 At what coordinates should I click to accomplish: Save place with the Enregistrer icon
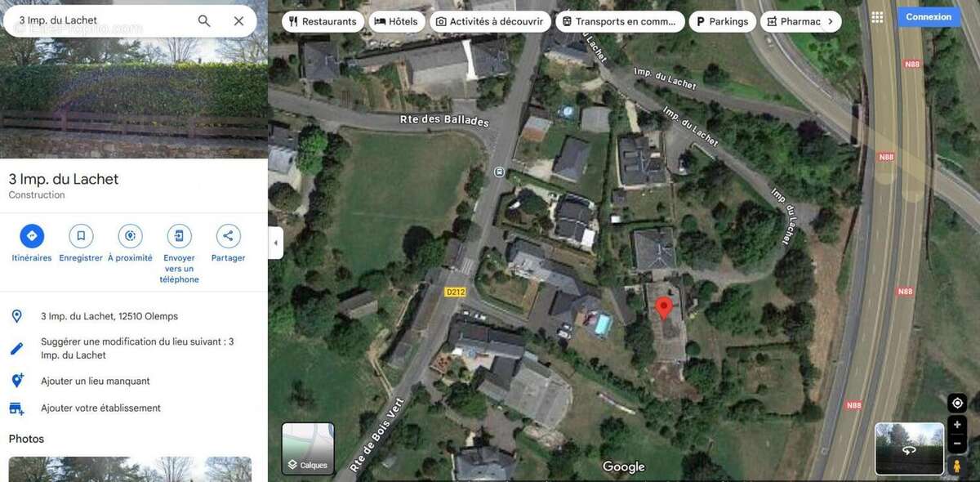pyautogui.click(x=81, y=236)
